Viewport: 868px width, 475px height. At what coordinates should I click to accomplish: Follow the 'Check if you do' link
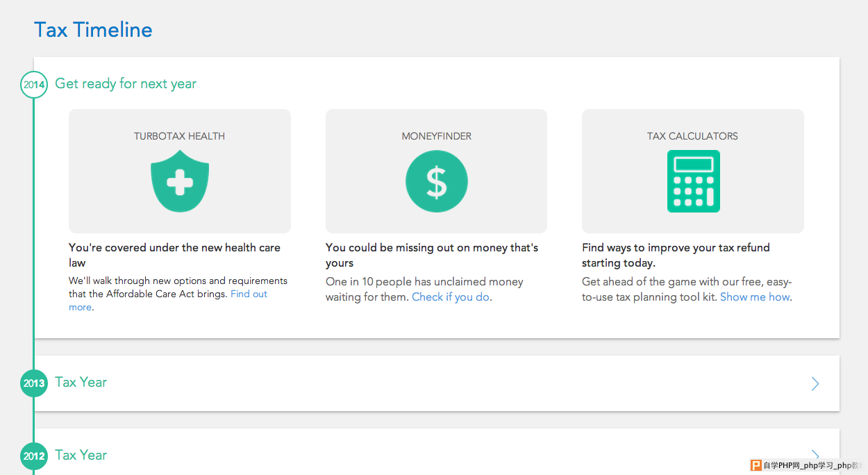pyautogui.click(x=451, y=297)
